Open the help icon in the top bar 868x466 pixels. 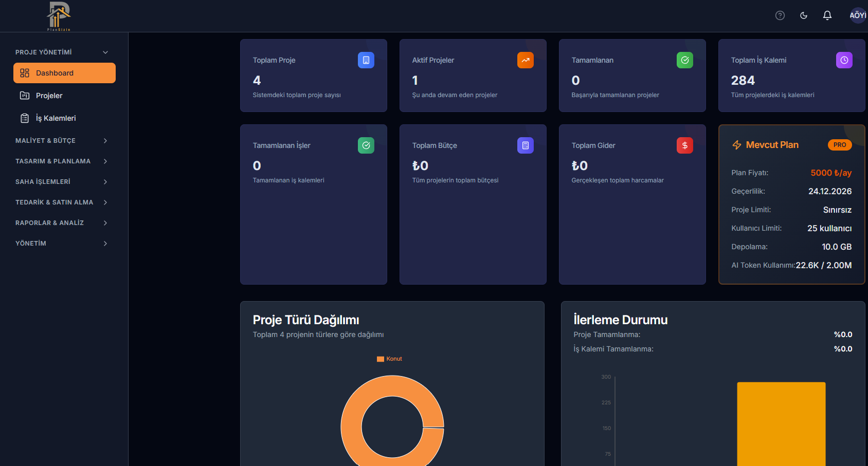coord(780,15)
